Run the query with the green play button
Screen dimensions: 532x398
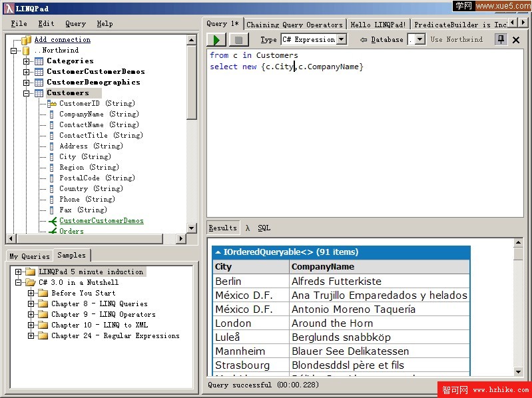coord(216,40)
